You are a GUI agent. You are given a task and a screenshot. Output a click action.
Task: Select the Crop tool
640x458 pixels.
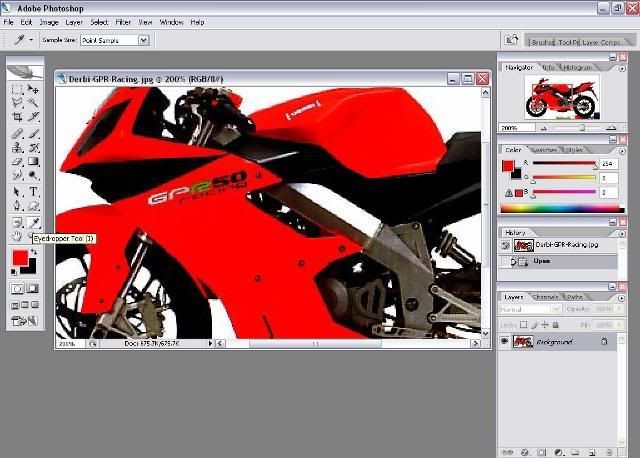coord(17,117)
